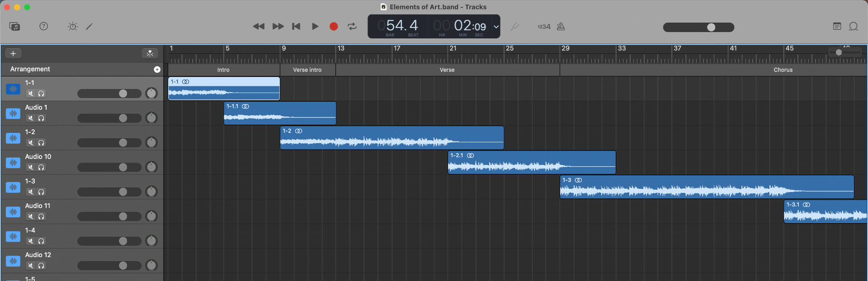Start recording with the red Record button
This screenshot has height=281, width=868.
click(334, 27)
